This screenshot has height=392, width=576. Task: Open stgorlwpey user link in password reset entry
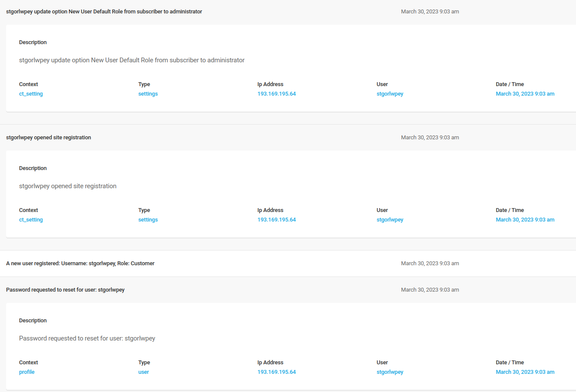click(x=390, y=372)
